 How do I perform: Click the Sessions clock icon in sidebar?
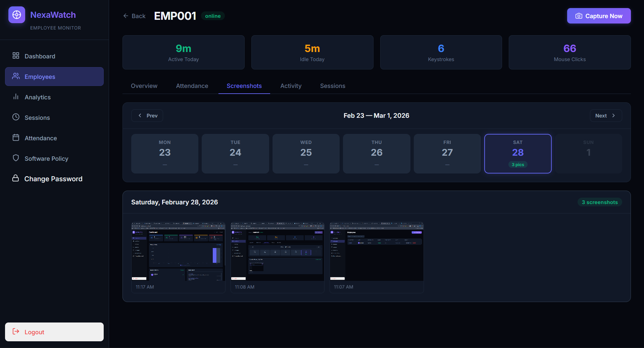click(16, 117)
